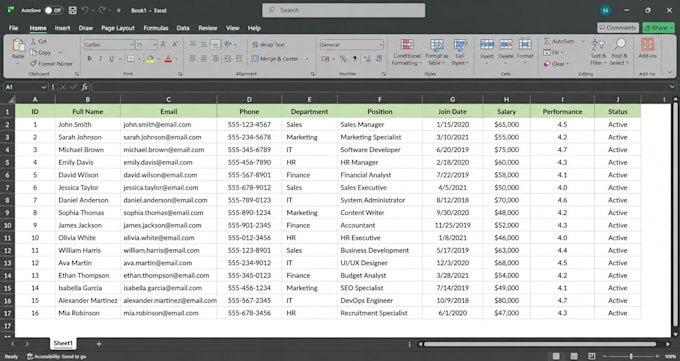Click the Decrease Indent icon
Viewport: 680px width, 361px height.
tap(227, 59)
